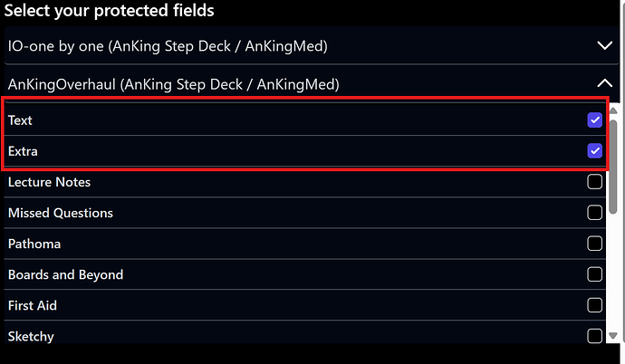
Task: Collapse the AnKingOverhaul section chevron
Action: click(x=605, y=84)
